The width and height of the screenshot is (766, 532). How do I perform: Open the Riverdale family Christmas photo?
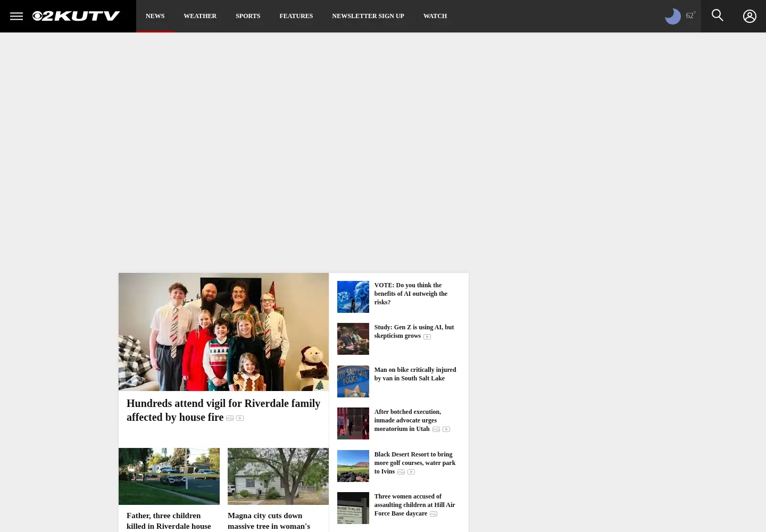223,332
